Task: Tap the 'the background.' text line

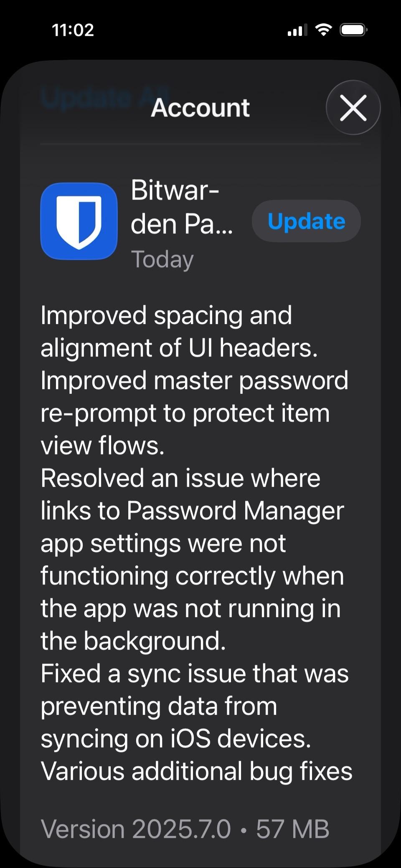Action: point(133,641)
